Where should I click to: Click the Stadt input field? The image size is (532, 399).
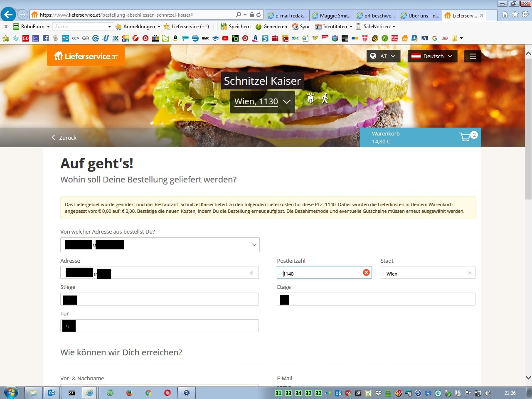[x=428, y=273]
